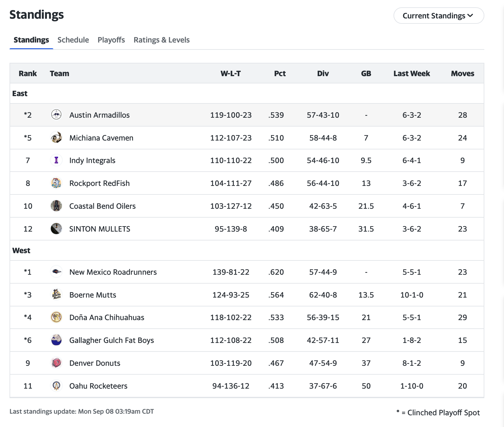Click the Austin Armadillos team logo
504x427 pixels.
click(56, 115)
